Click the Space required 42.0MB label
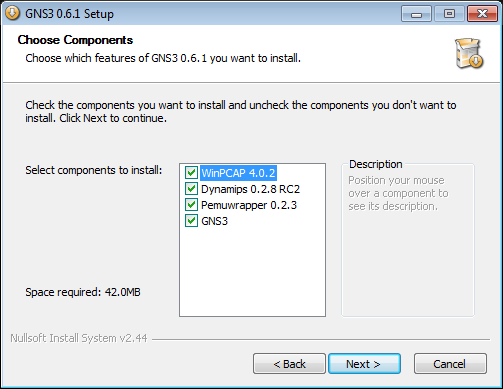Viewport: 503px width, 389px height. (x=83, y=292)
